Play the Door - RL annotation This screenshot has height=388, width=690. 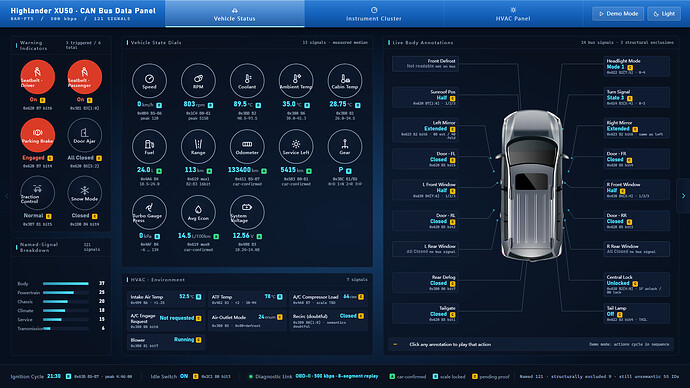[425, 221]
